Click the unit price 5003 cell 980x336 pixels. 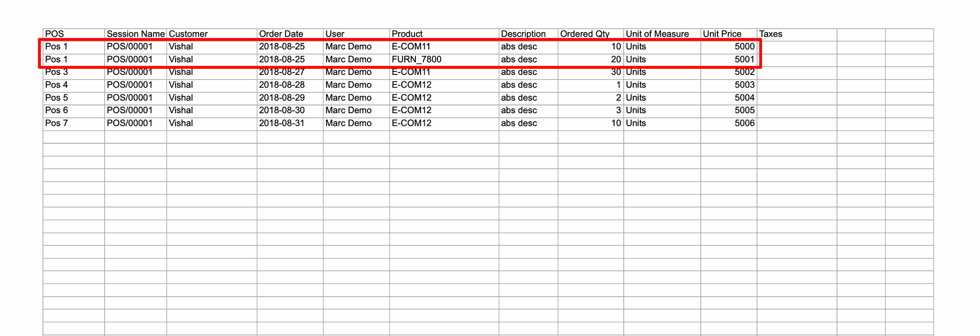coord(729,85)
